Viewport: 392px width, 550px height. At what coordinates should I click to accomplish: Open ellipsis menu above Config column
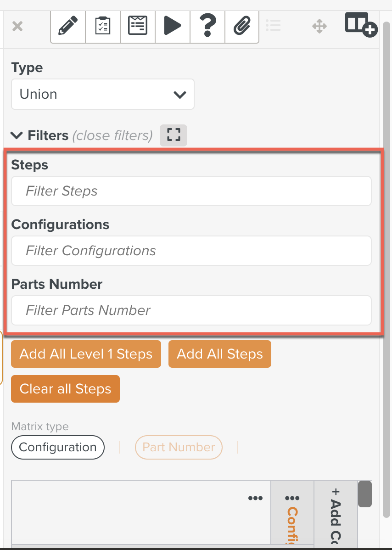click(x=292, y=498)
